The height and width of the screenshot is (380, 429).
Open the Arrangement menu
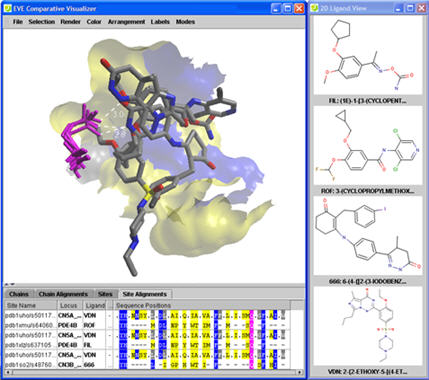(126, 22)
